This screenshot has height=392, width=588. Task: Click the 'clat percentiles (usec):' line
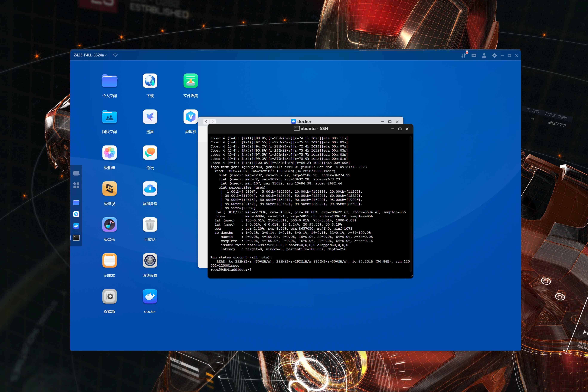click(243, 188)
